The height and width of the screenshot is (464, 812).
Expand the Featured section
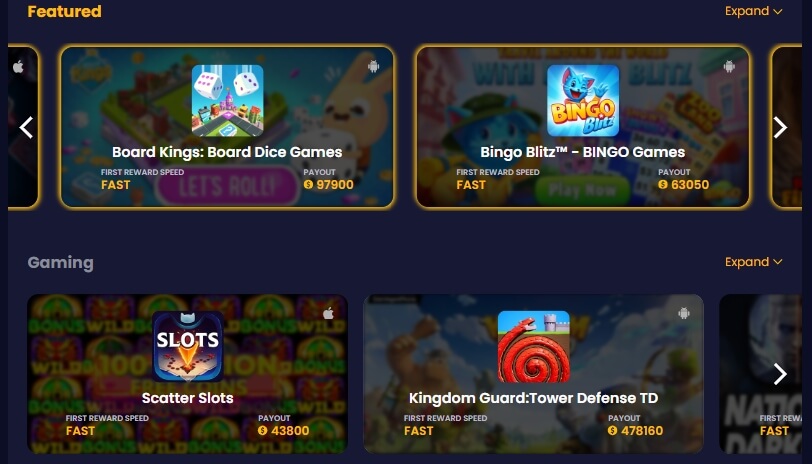[753, 11]
